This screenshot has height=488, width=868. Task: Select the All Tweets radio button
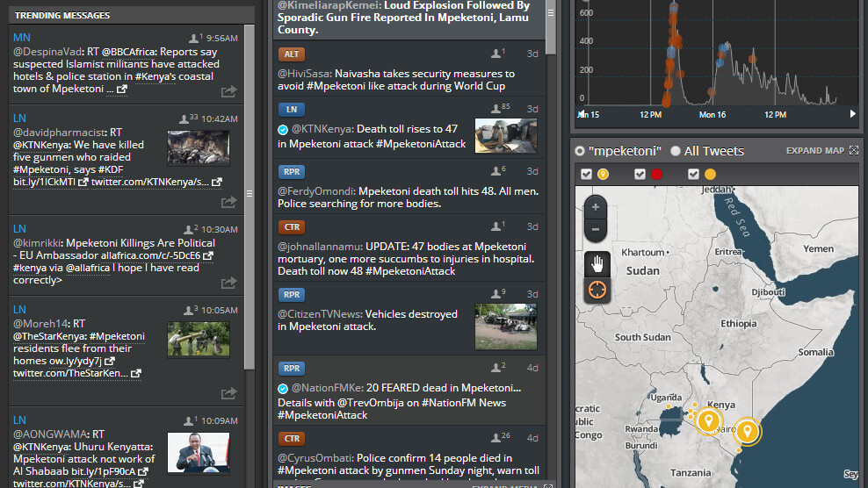[676, 151]
